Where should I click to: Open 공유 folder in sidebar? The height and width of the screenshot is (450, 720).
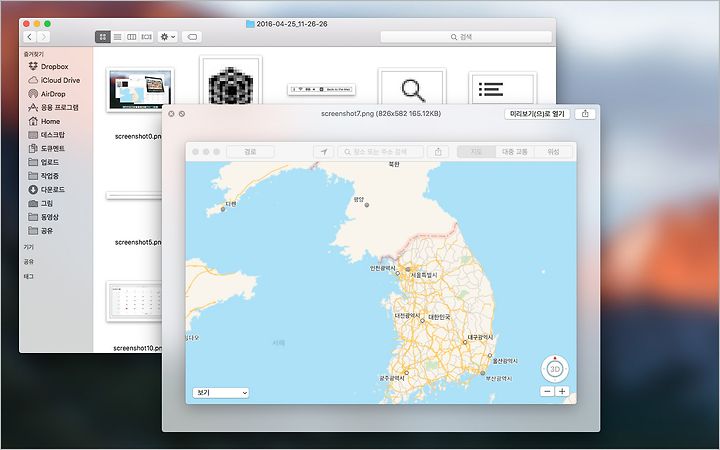[x=40, y=231]
